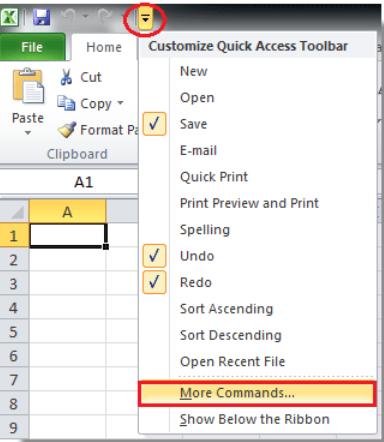Select row 9 header
This screenshot has height=442, width=384.
[x=14, y=428]
